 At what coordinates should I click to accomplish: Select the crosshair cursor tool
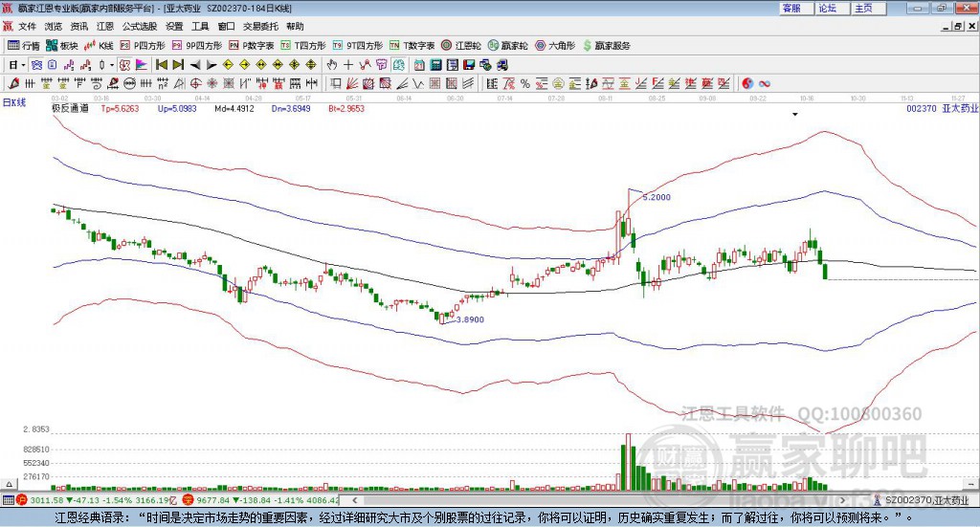[348, 65]
